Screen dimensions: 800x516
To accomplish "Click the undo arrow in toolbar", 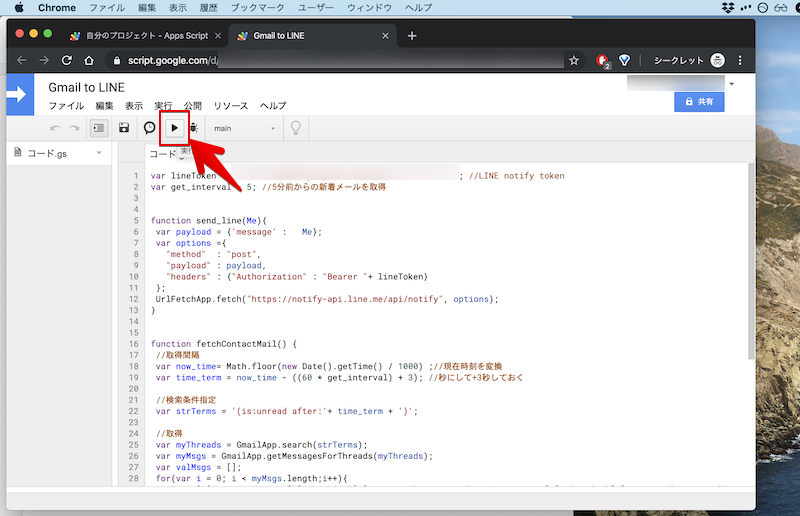I will [x=55, y=128].
